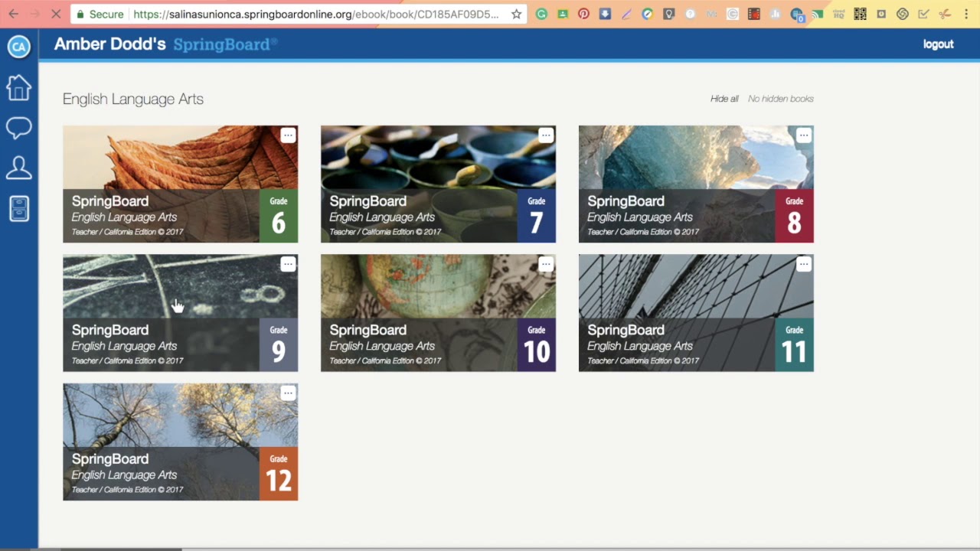Click the English Language Arts heading
Viewport: 980px width, 551px height.
[133, 99]
